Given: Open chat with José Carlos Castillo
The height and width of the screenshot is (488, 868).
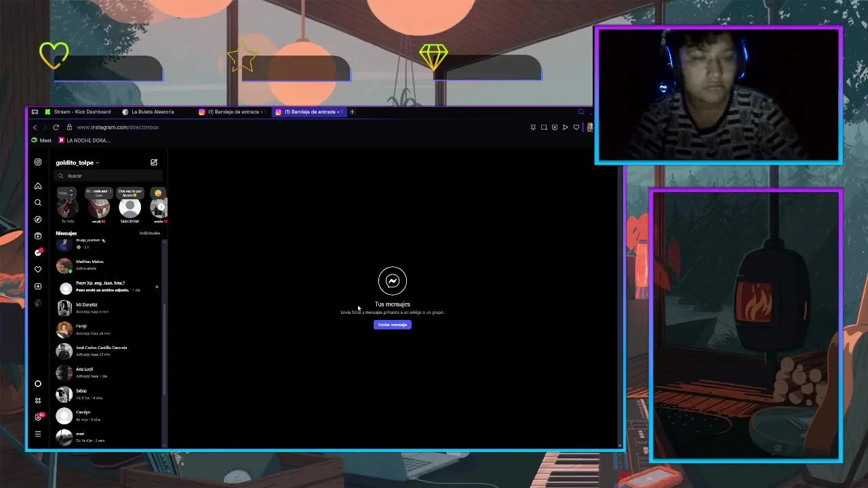Looking at the screenshot, I should [x=108, y=351].
